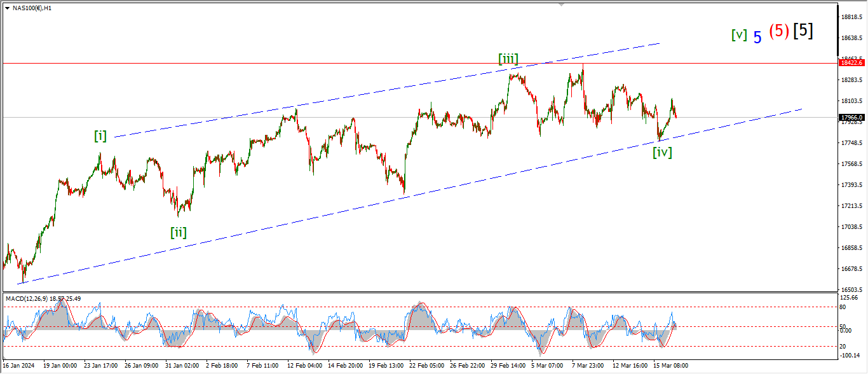Select the red (5) wave label
Screen dimensions: 868x374
(x=779, y=31)
